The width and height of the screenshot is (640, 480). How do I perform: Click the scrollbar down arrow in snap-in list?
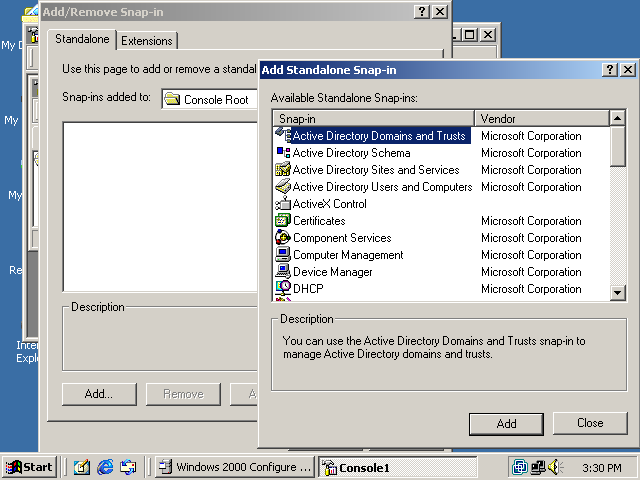point(618,292)
